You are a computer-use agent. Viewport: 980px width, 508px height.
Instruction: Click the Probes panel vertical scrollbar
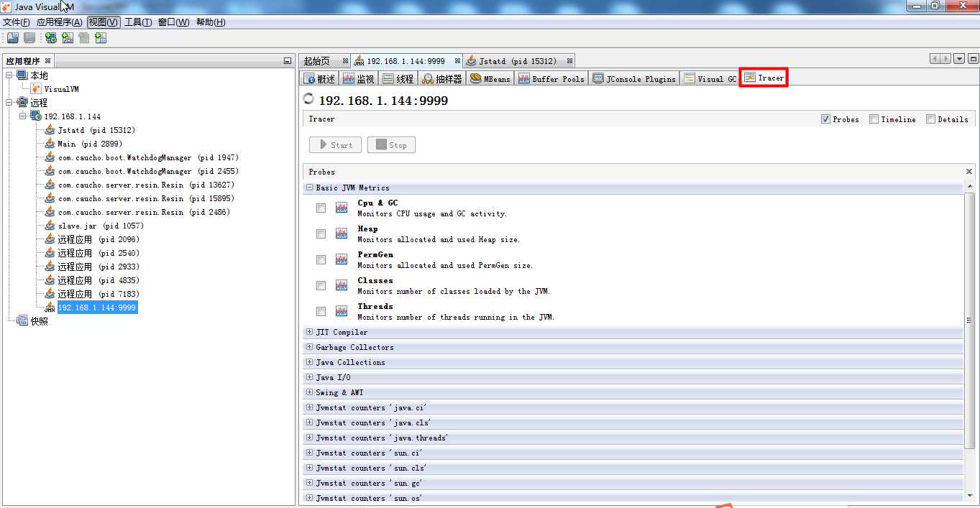[969, 321]
